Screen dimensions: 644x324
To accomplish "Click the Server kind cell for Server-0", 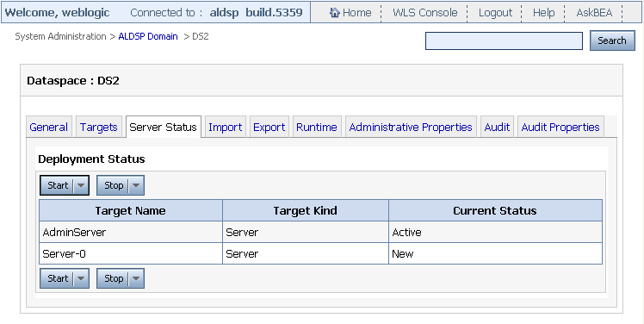I will [x=306, y=253].
